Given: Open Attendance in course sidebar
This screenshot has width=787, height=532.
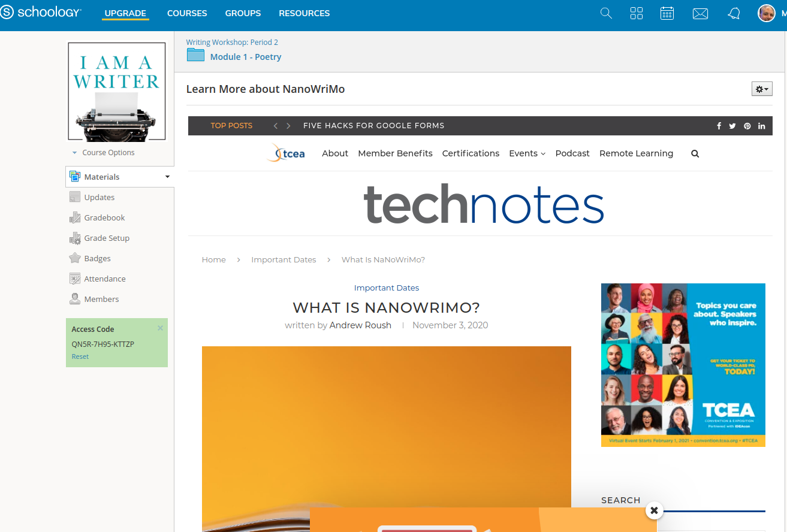Looking at the screenshot, I should tap(105, 279).
